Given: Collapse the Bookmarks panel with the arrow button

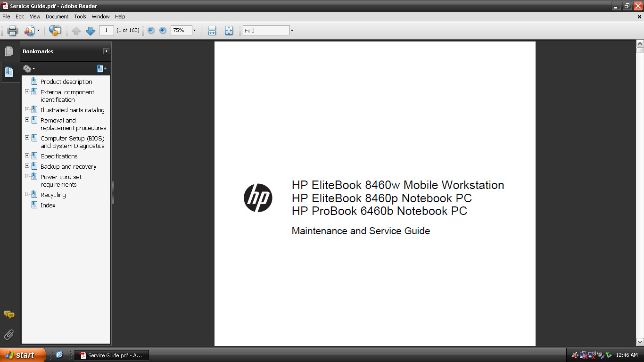Looking at the screenshot, I should tap(107, 51).
